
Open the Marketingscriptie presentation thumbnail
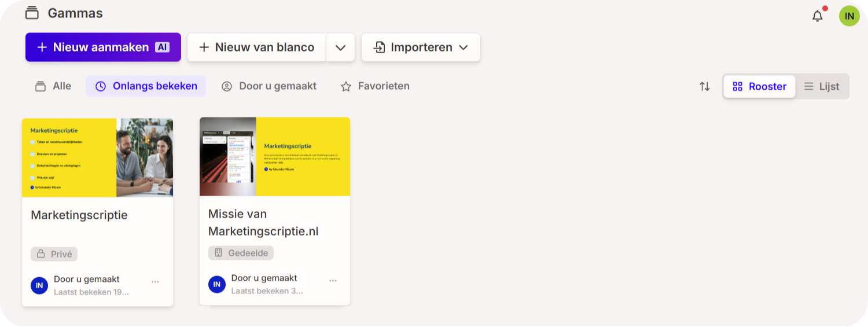(97, 157)
